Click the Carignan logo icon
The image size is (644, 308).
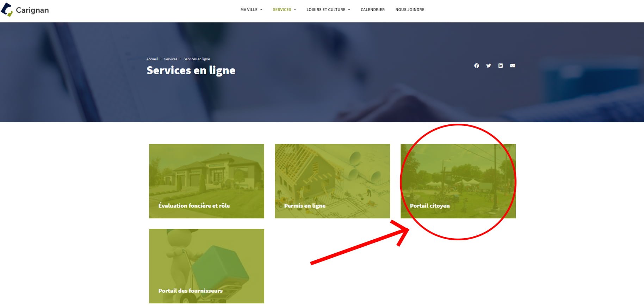pos(7,10)
